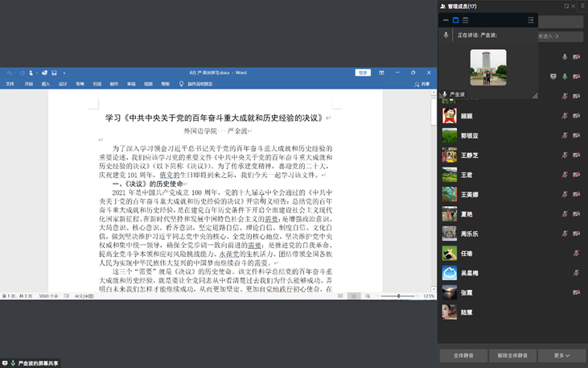Image resolution: width=588 pixels, height=368 pixels.
Task: Toggle 王美娜's camera icon
Action: [577, 195]
